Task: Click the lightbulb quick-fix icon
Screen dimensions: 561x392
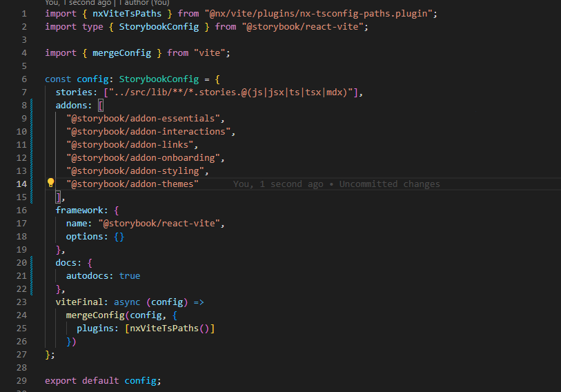Action: (x=51, y=183)
